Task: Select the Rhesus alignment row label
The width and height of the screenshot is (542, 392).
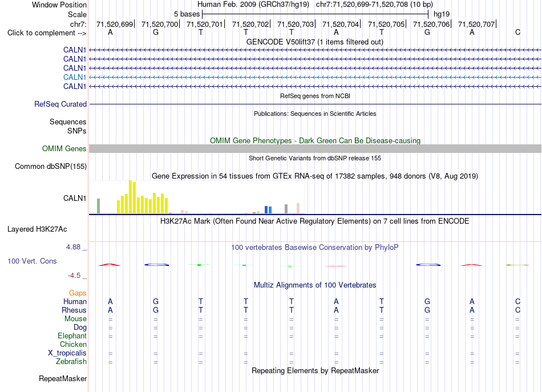Action: pyautogui.click(x=74, y=310)
